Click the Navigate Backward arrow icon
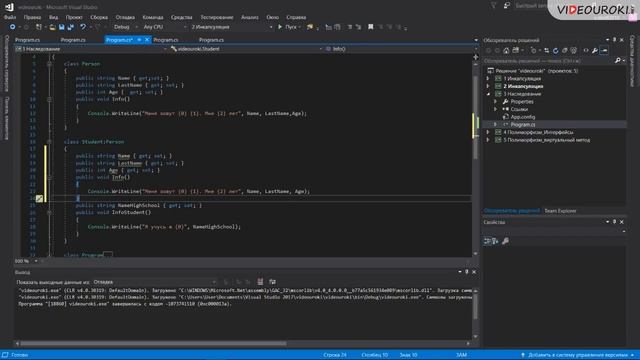Image resolution: width=640 pixels, height=360 pixels. tap(13, 27)
